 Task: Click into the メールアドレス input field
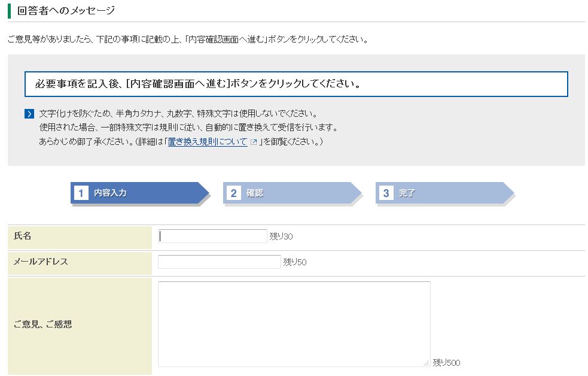(219, 262)
